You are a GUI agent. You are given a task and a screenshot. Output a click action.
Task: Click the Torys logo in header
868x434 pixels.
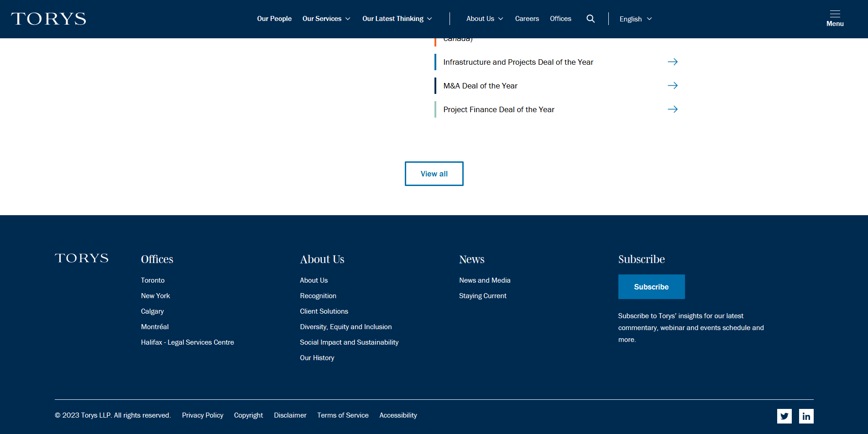click(x=48, y=19)
